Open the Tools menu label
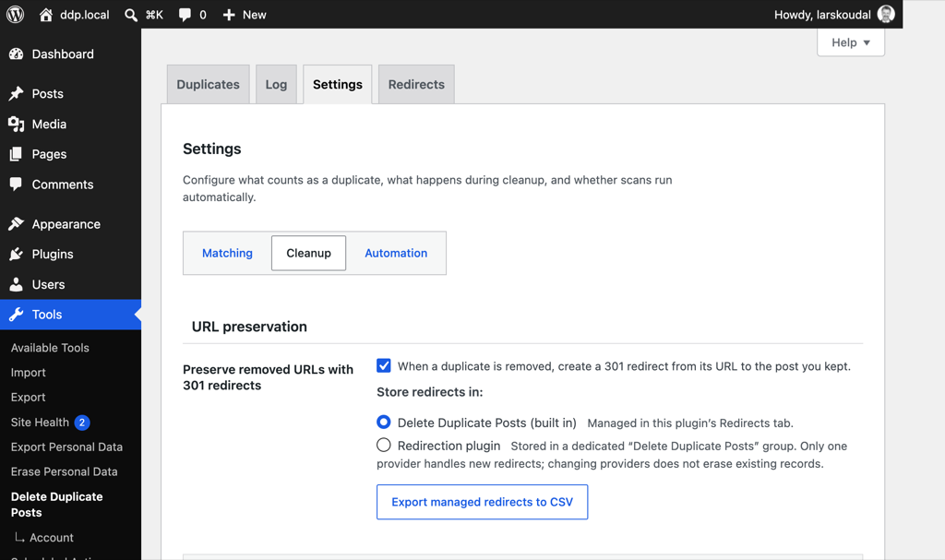Screen dimensions: 945x560 point(47,315)
